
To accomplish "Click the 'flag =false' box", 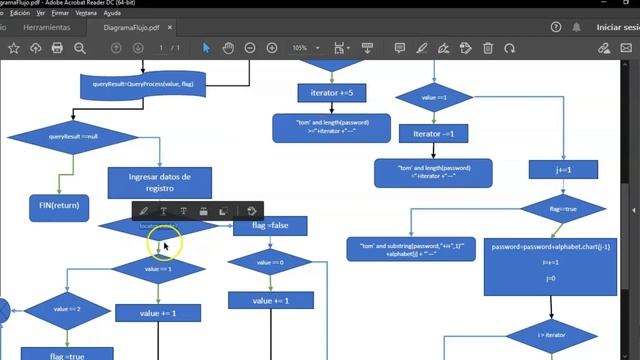I will coord(270,226).
